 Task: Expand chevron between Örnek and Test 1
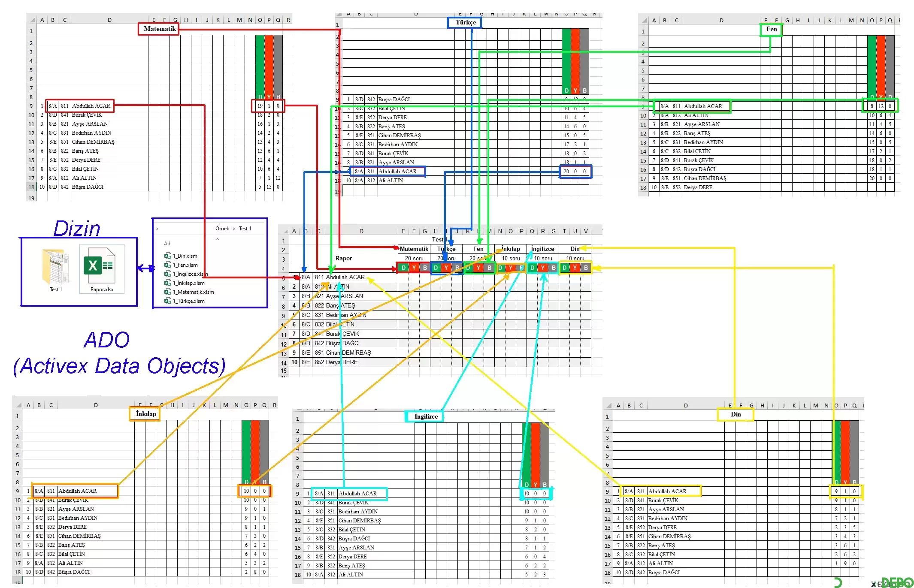click(234, 229)
